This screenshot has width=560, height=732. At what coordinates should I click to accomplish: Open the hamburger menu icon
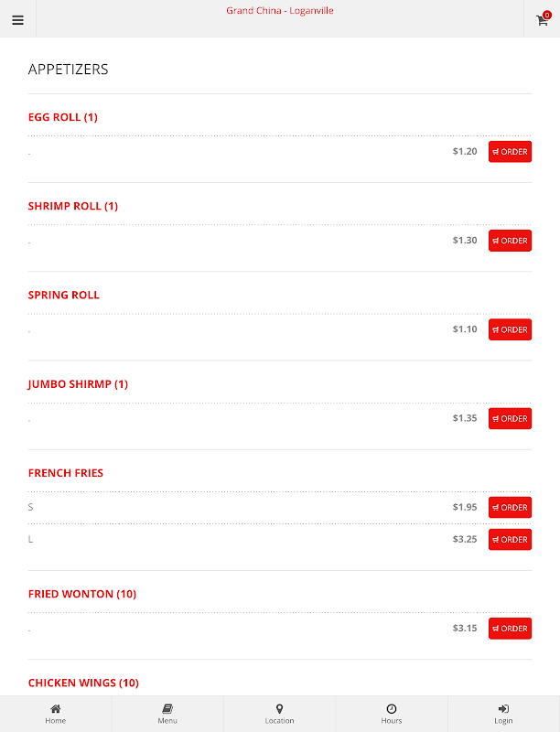click(x=17, y=20)
